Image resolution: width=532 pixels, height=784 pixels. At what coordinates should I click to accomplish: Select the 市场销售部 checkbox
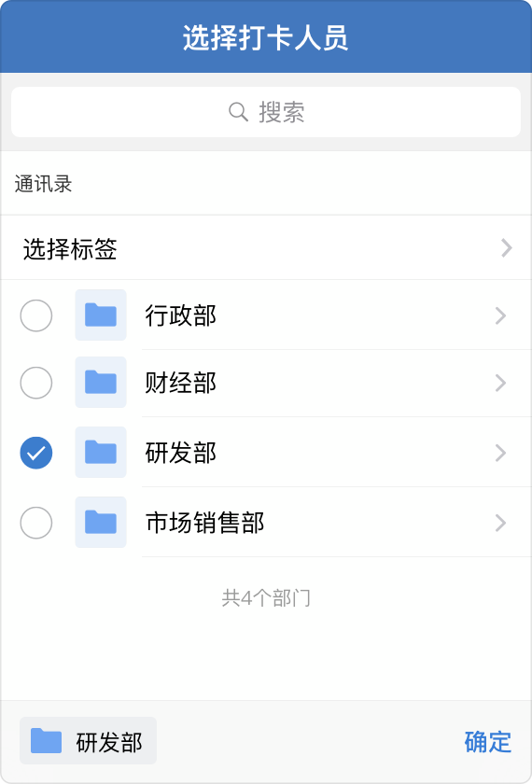pyautogui.click(x=36, y=523)
